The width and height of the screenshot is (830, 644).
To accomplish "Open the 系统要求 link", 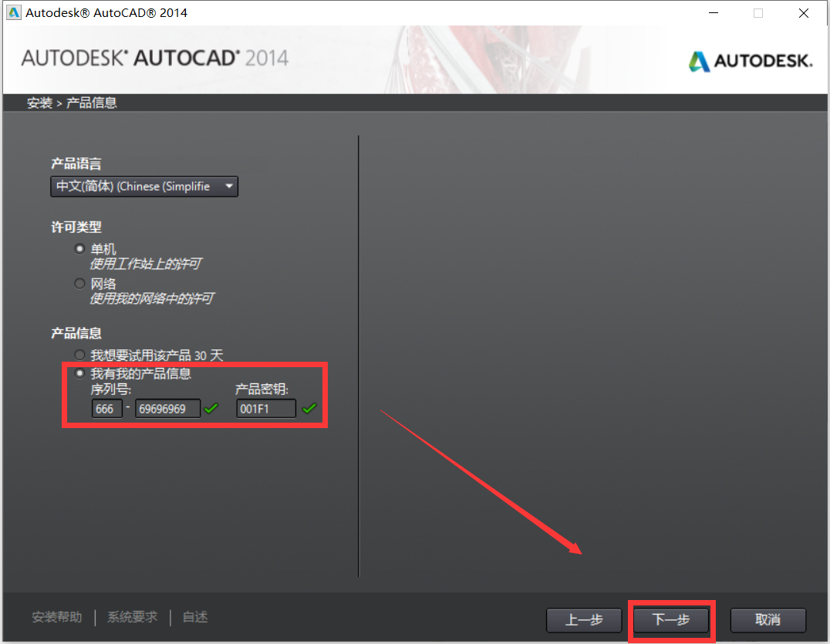I will [133, 617].
